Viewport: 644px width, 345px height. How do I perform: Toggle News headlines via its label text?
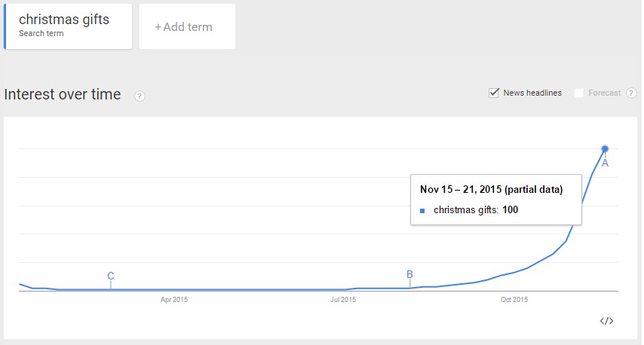point(532,93)
